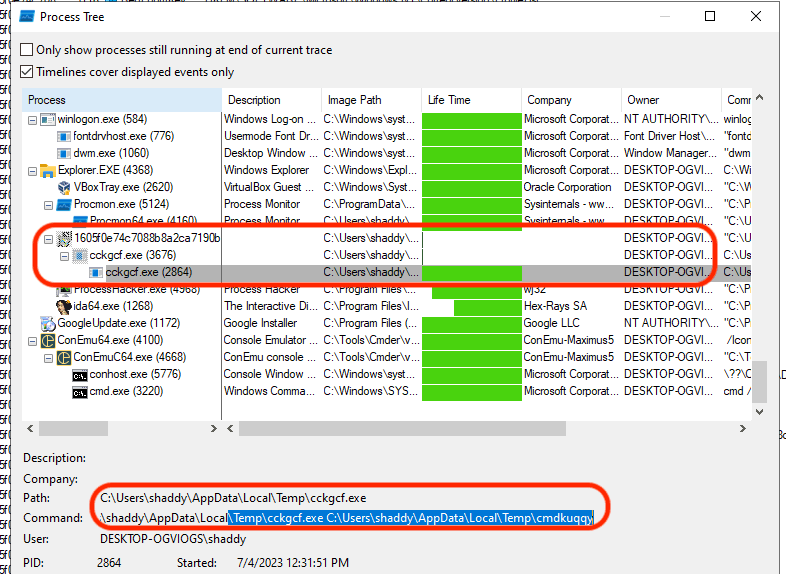
Task: Click the Procmon.exe (5124) icon
Action: 64,205
